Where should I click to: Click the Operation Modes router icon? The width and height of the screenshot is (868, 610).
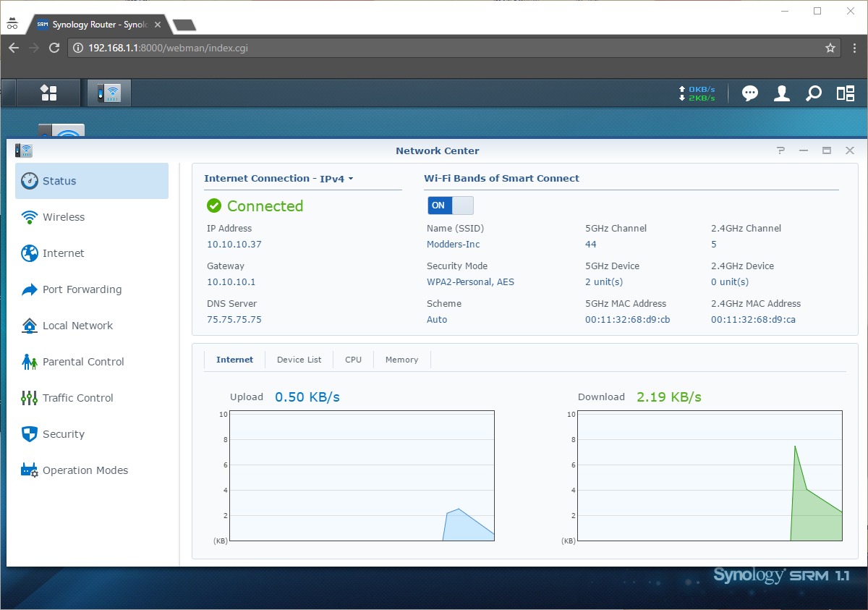click(30, 470)
